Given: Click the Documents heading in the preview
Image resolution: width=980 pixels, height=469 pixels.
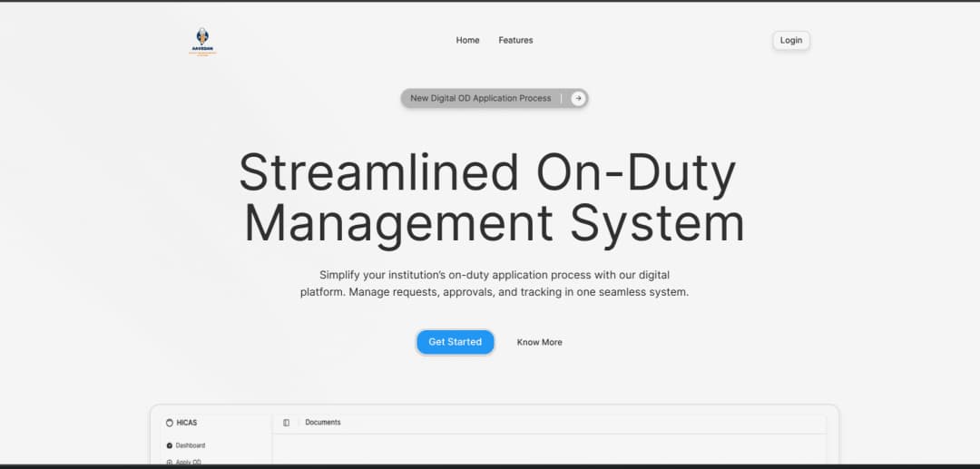Looking at the screenshot, I should click(x=322, y=422).
